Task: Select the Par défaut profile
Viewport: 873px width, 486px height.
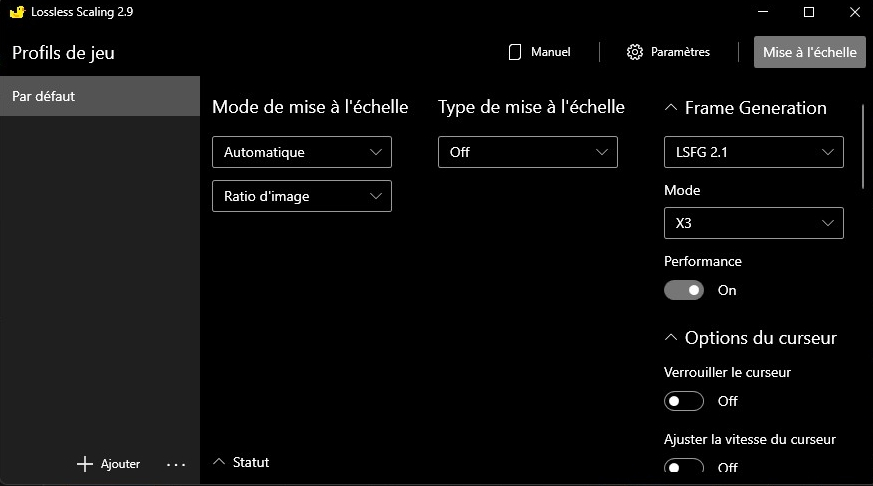Action: 100,97
